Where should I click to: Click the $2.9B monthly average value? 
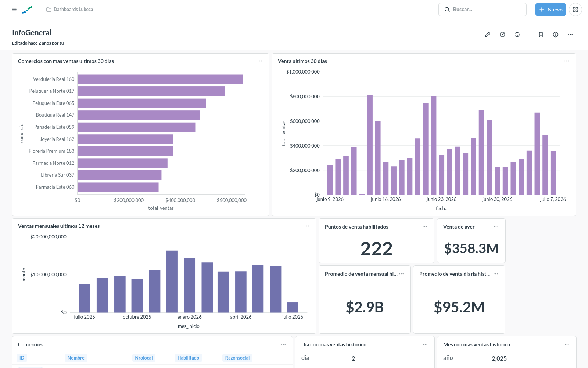365,307
